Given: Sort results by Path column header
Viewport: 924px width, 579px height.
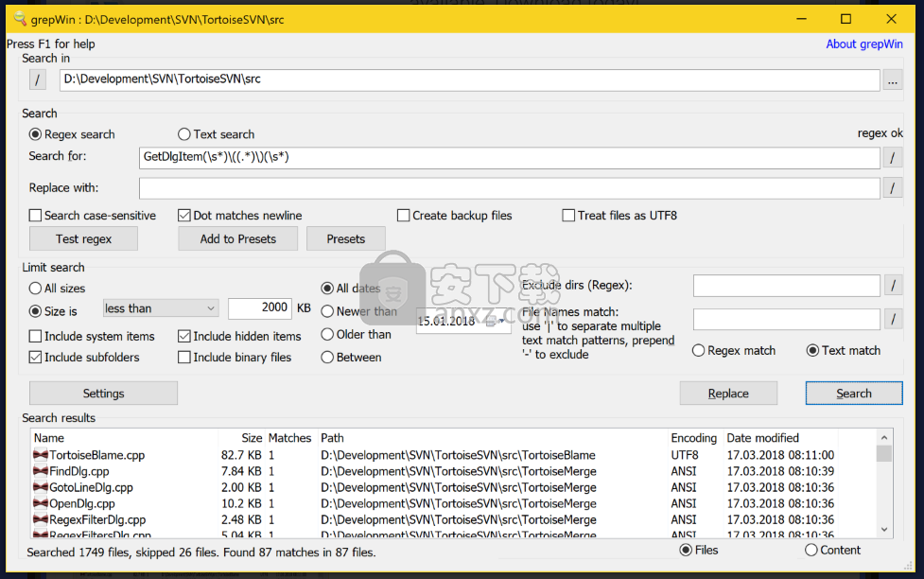Looking at the screenshot, I should click(493, 438).
